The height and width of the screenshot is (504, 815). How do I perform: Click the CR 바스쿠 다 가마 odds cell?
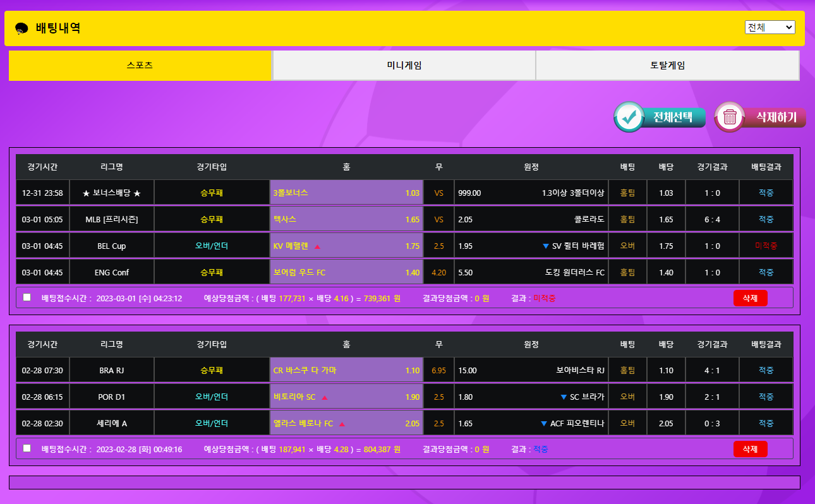click(x=346, y=371)
